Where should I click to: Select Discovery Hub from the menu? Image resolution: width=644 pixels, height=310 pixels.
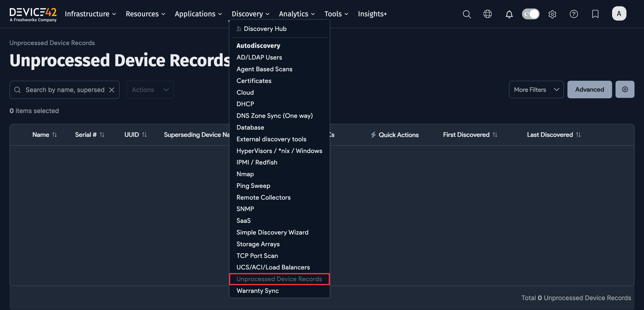tap(265, 28)
